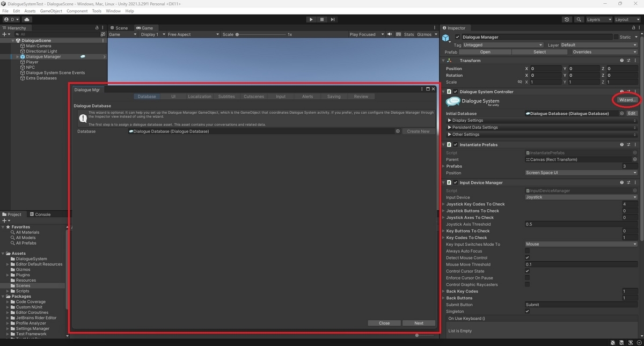
Task: Select the UI tab in Dialogue Mgr wizard
Action: 173,97
